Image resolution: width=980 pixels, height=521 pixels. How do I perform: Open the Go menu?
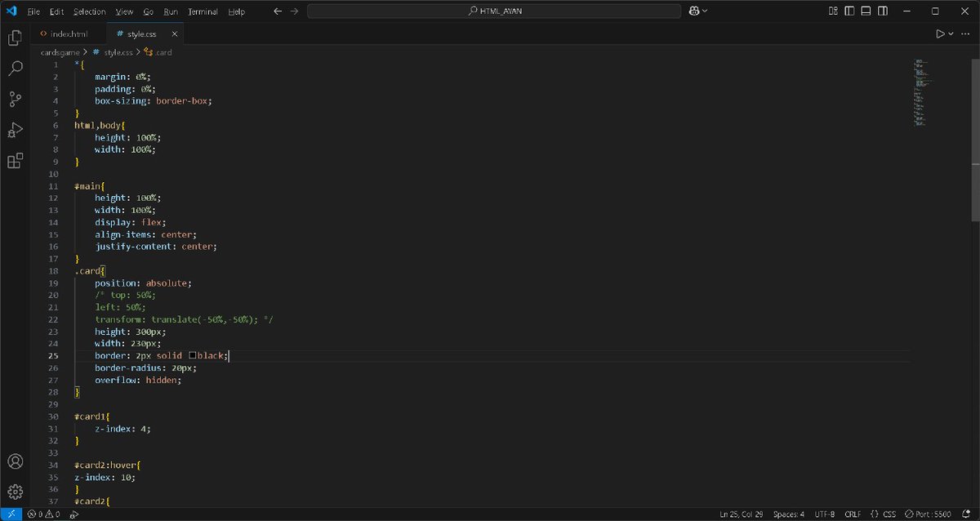tap(149, 11)
